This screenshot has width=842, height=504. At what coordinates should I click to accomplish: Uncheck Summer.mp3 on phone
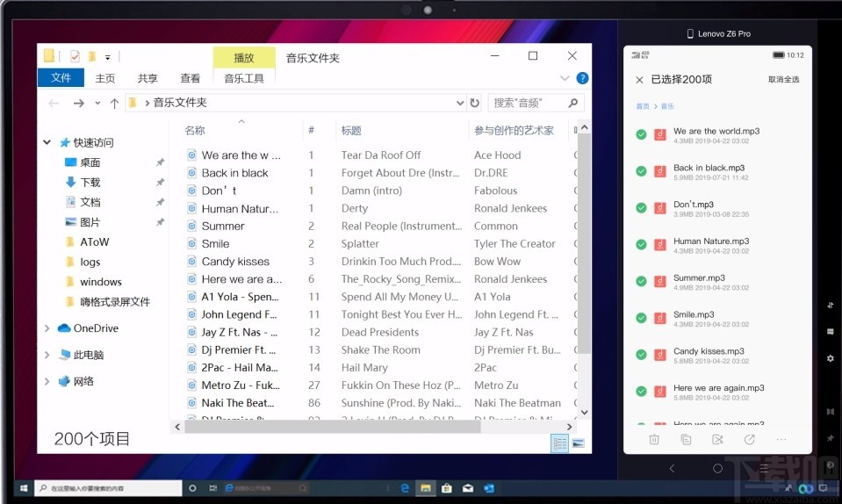(x=641, y=281)
